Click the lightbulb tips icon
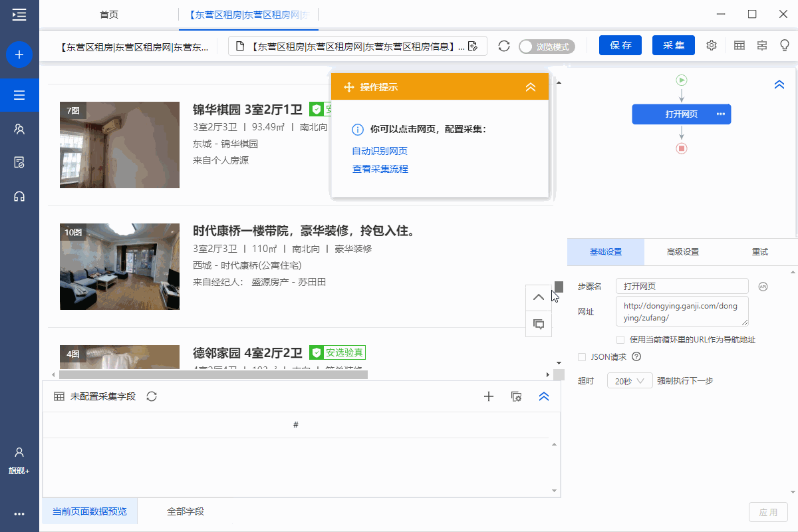 coord(785,45)
